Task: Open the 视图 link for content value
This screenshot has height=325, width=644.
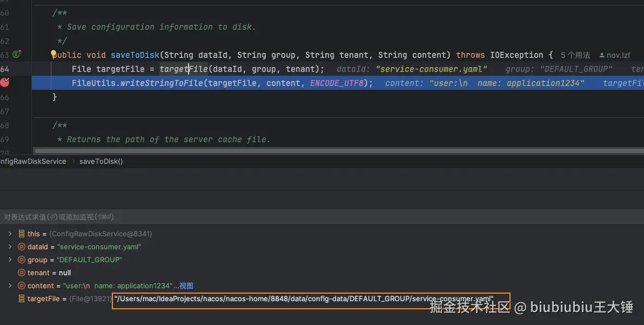Action: click(186, 286)
